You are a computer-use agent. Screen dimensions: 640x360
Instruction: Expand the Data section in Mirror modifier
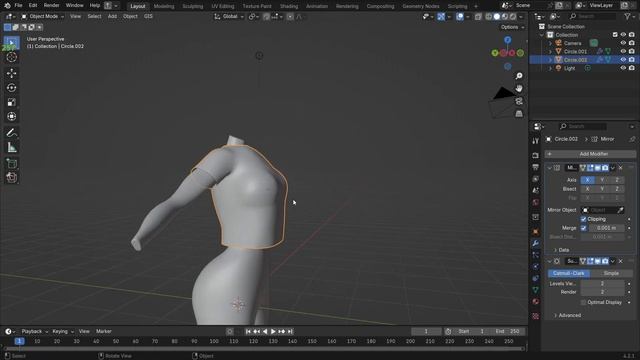pos(561,250)
